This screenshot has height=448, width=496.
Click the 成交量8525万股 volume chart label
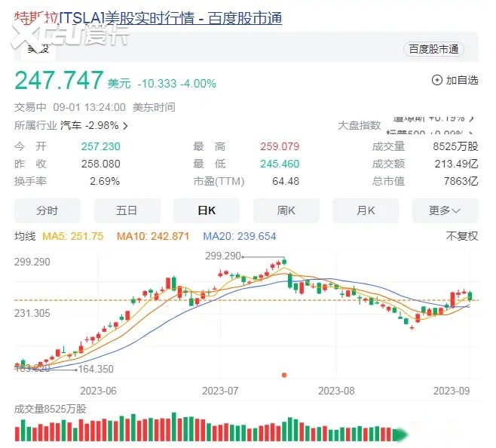pos(51,409)
